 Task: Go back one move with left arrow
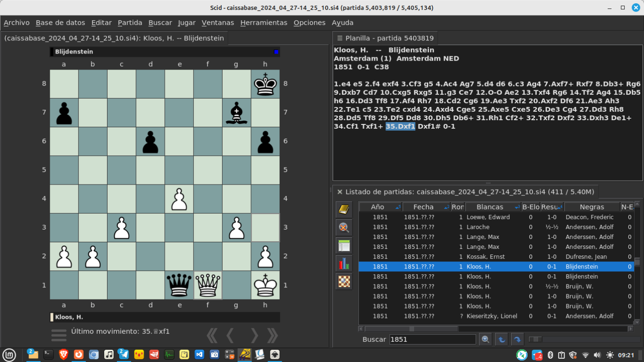tap(230, 335)
